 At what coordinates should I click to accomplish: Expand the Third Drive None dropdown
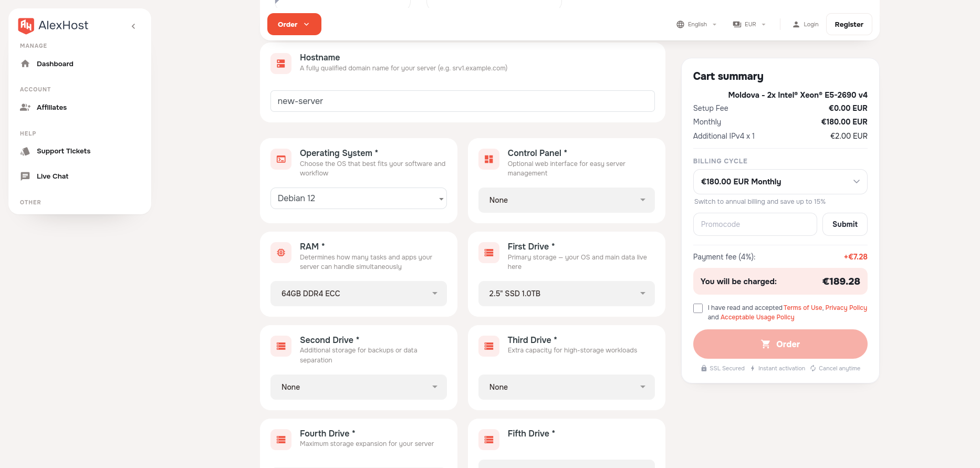[567, 387]
